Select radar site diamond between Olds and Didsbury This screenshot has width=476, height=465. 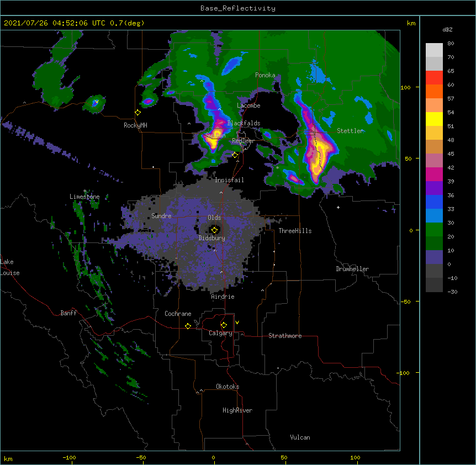[x=215, y=230]
